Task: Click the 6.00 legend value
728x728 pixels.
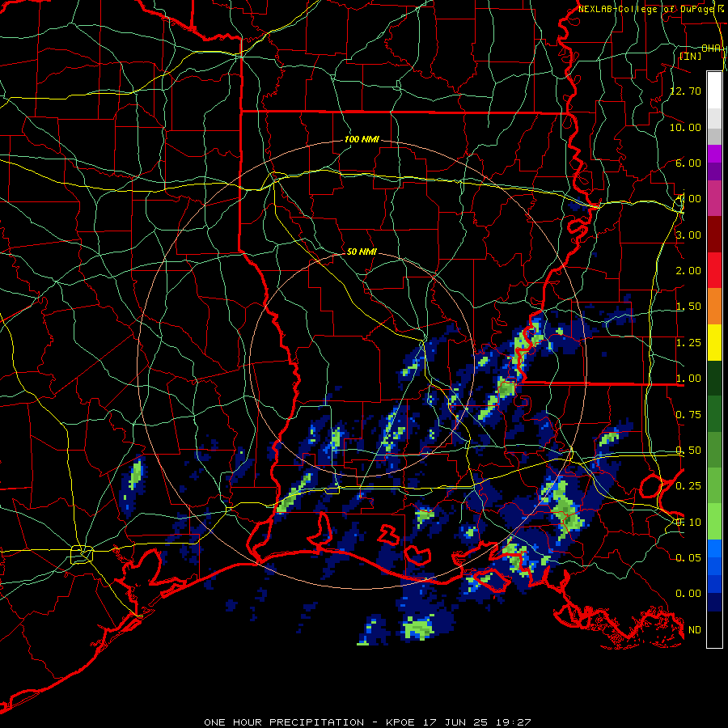Action: click(x=688, y=163)
